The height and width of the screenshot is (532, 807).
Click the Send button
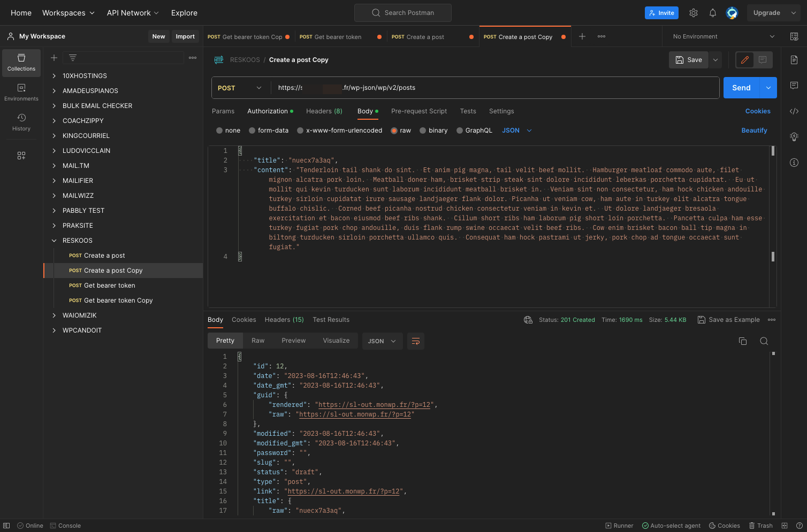click(x=741, y=88)
